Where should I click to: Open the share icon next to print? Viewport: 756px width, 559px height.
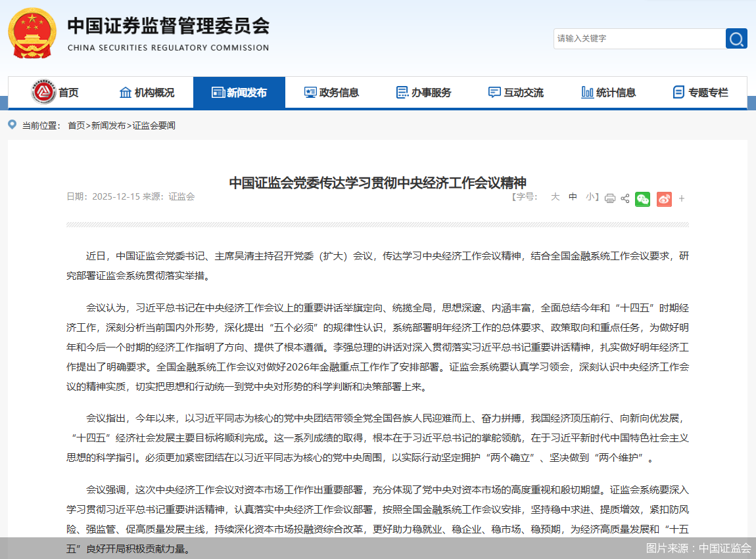point(625,198)
